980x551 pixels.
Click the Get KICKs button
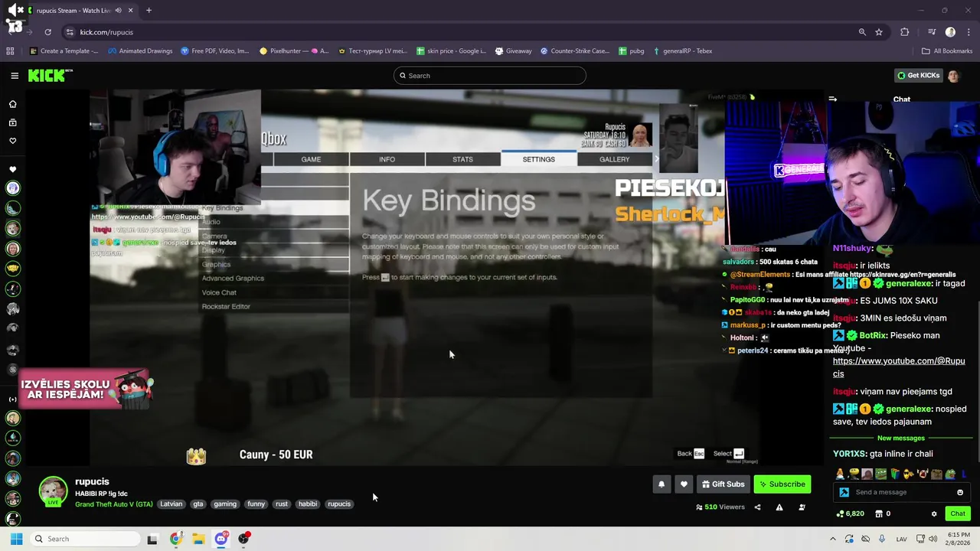[917, 76]
